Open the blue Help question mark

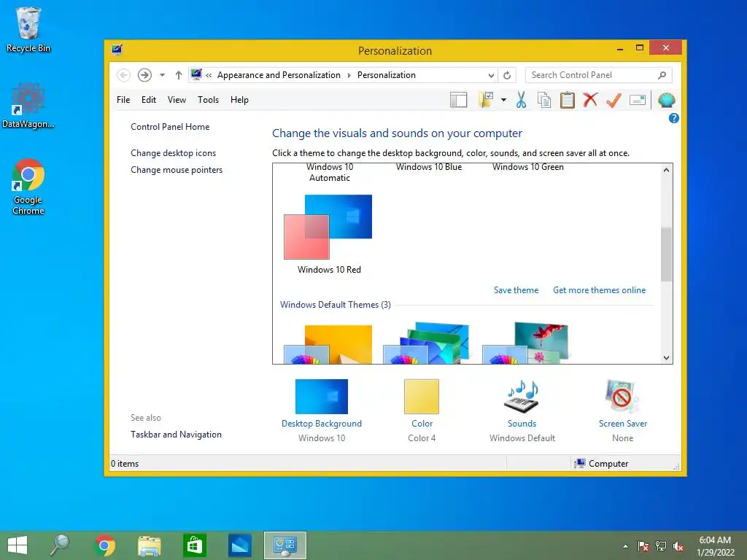[x=673, y=118]
